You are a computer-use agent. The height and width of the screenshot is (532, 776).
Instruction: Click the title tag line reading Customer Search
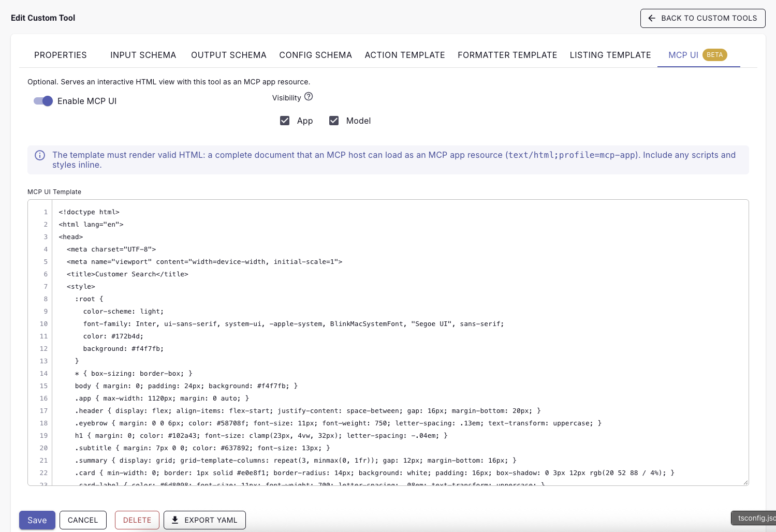point(127,274)
